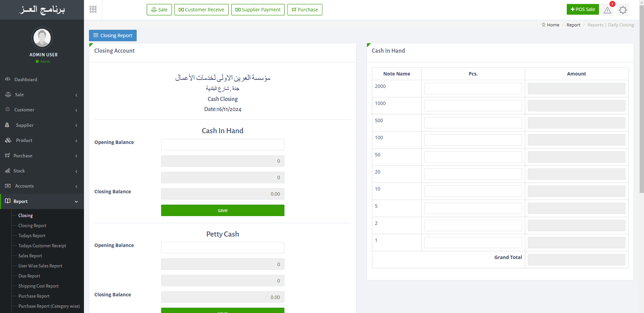644x313 pixels.
Task: Click the Home icon in breadcrumb
Action: coord(544,25)
